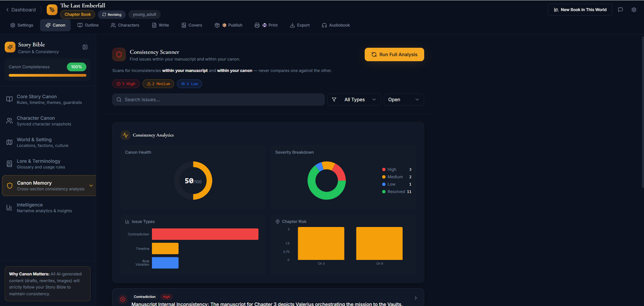Open Core Story Canon section
Image resolution: width=644 pixels, height=306 pixels.
48,99
